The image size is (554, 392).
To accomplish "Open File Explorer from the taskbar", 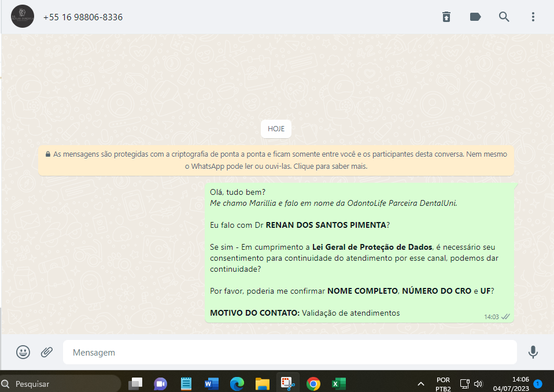I will click(x=262, y=383).
